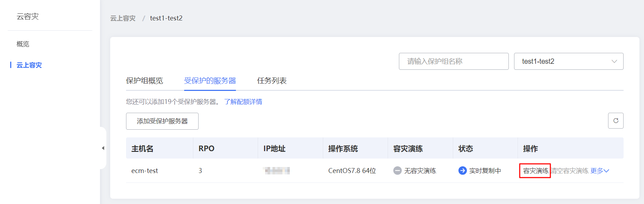Screen dimensions: 644x204
Task: Click the 主机名 column header
Action: pos(142,149)
